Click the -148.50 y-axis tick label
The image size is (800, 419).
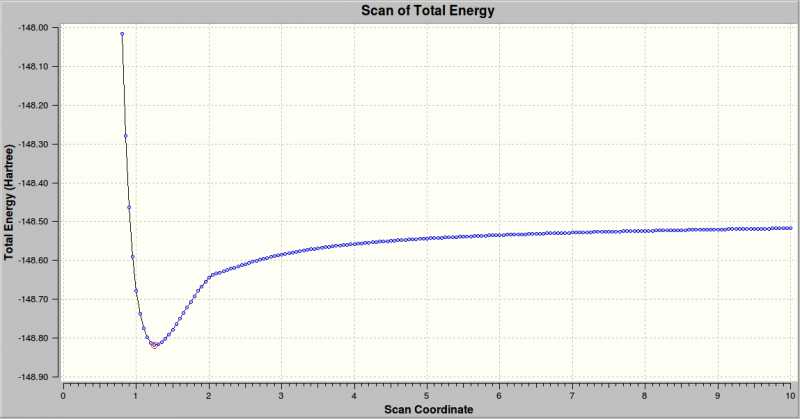33,222
